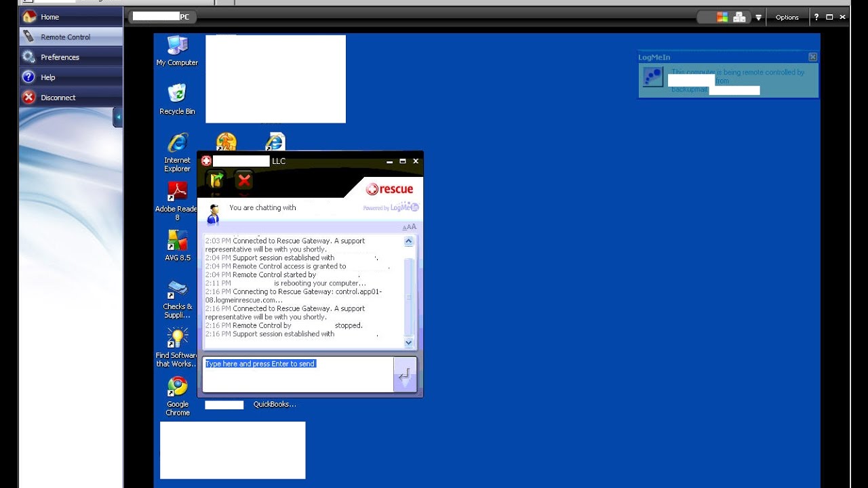
Task: Open the Home section in the sidebar
Action: click(71, 16)
